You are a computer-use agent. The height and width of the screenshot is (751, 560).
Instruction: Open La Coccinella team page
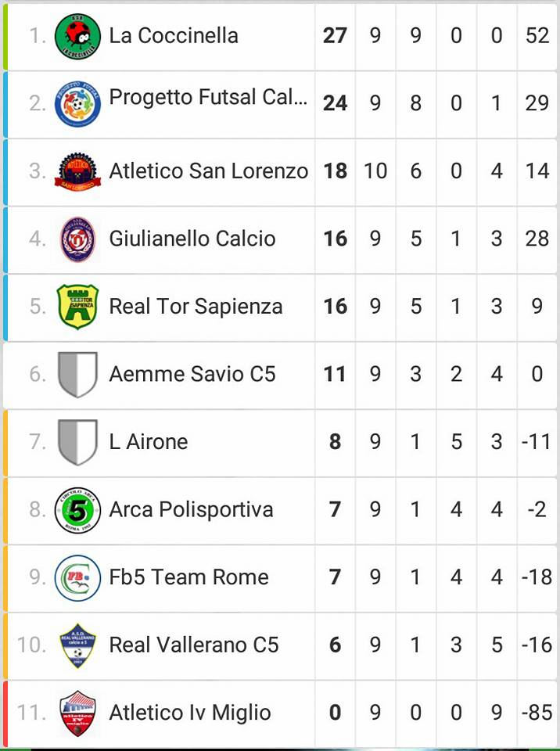(x=174, y=35)
